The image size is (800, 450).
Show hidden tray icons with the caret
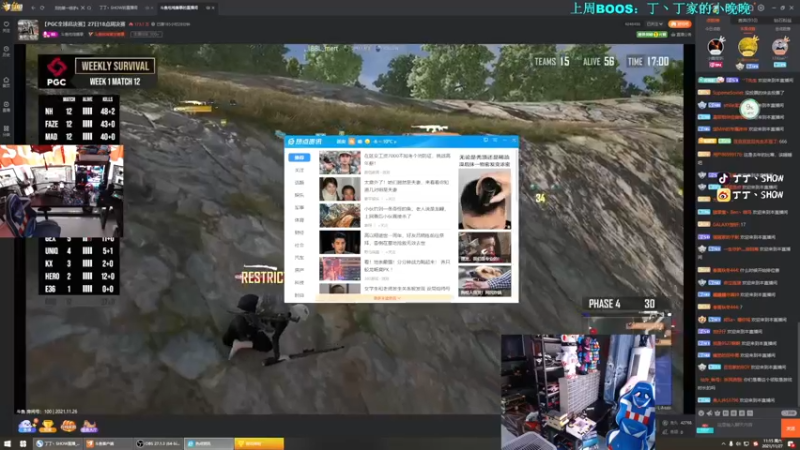[x=723, y=444]
